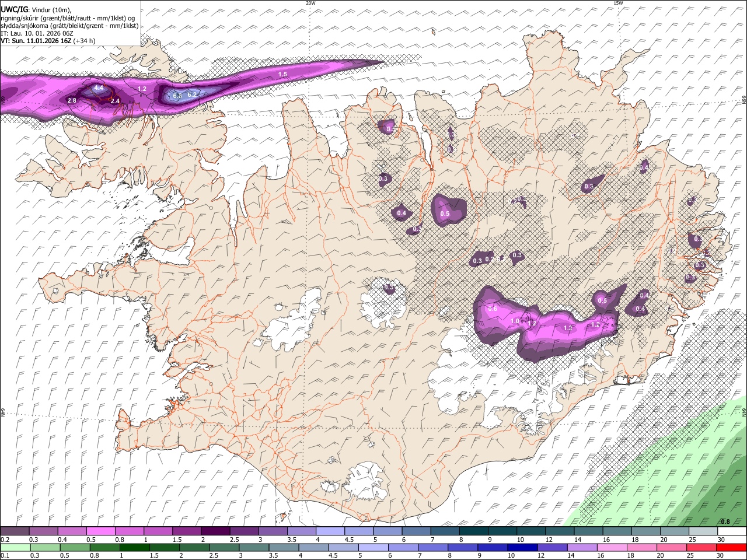
Task: Click the 0.8 value in green rain area
Action: [725, 521]
